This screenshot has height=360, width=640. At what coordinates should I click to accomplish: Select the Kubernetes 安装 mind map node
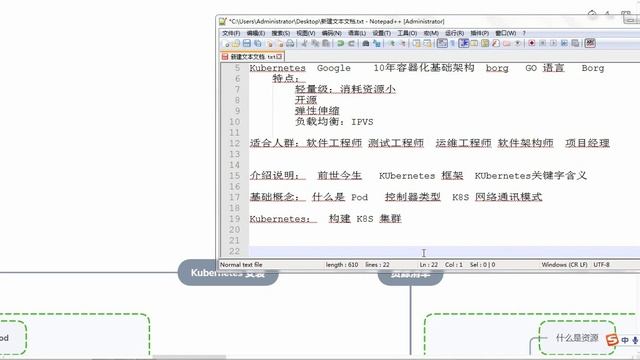click(x=228, y=273)
